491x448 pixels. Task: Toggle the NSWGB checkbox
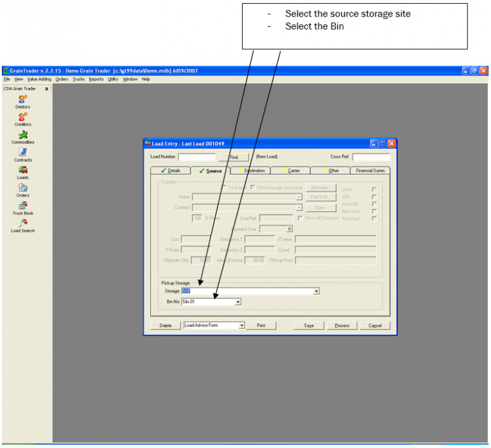pos(374,204)
